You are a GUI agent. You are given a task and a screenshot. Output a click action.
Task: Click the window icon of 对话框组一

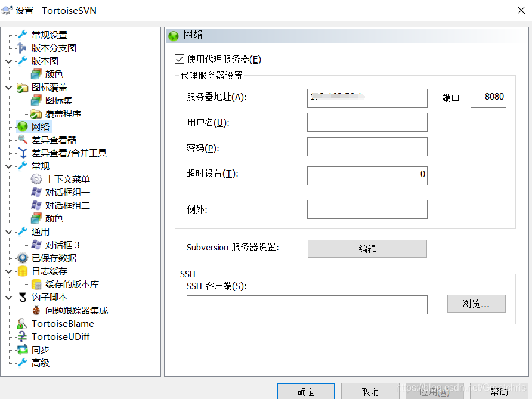coord(36,192)
